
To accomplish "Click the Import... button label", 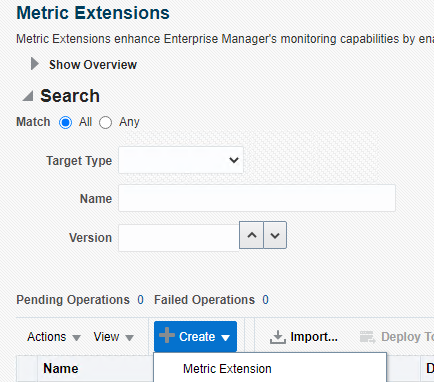I will point(314,337).
